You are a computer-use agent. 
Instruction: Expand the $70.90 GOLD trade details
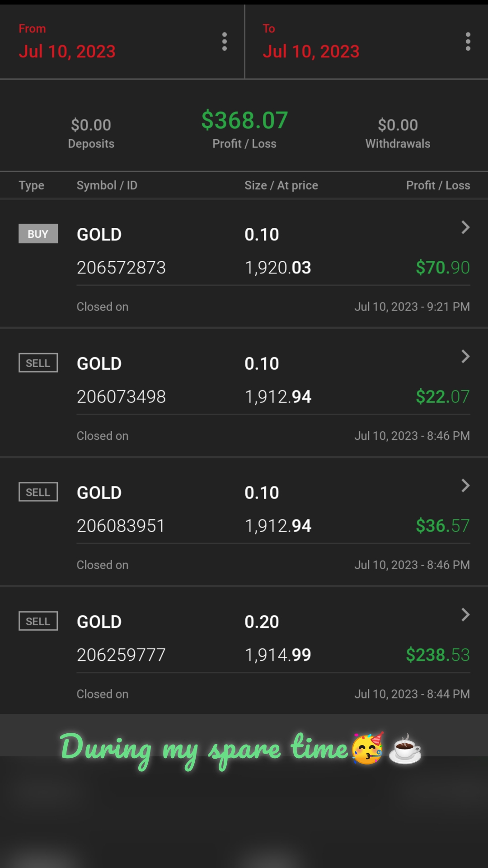(465, 227)
